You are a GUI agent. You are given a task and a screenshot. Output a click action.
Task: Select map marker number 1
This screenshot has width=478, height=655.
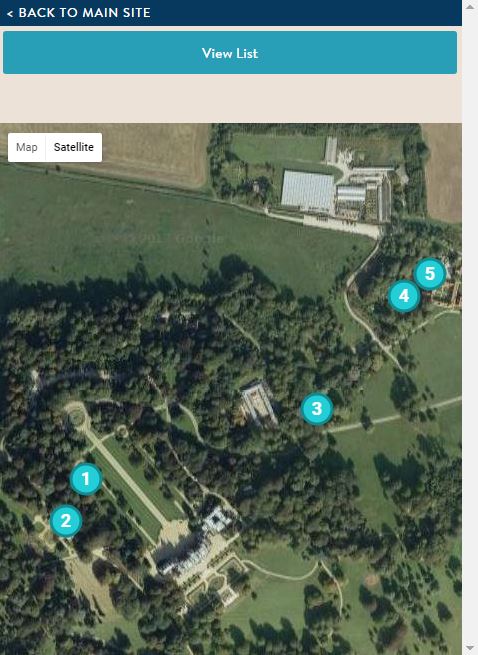pyautogui.click(x=86, y=479)
